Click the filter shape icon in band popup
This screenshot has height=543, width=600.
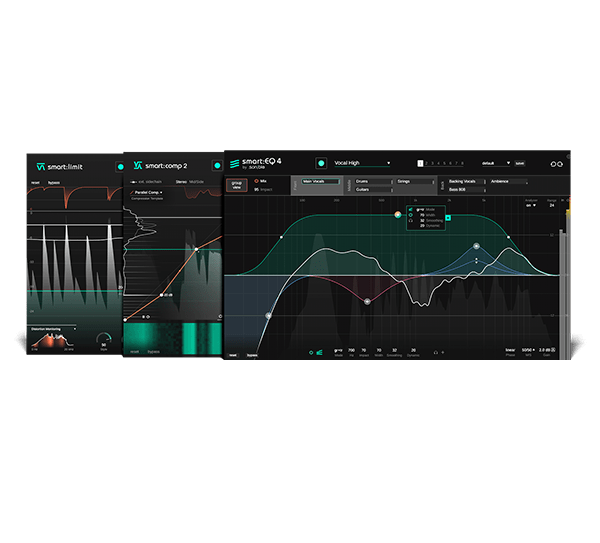tap(411, 210)
